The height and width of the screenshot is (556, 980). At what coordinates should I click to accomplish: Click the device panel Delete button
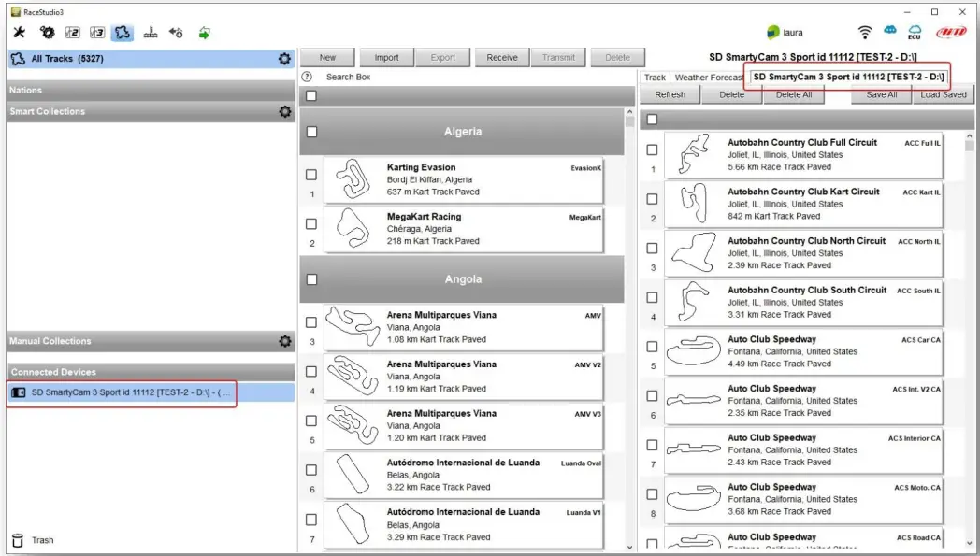tap(732, 95)
